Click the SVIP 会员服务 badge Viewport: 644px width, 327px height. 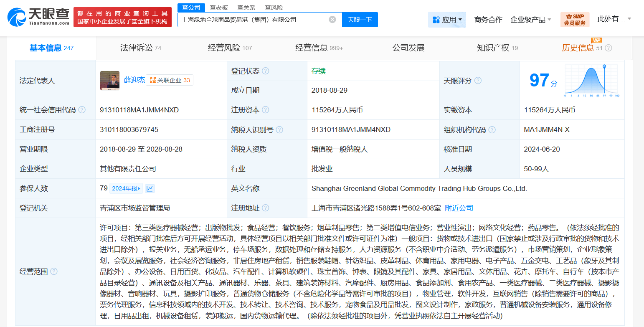tap(575, 20)
